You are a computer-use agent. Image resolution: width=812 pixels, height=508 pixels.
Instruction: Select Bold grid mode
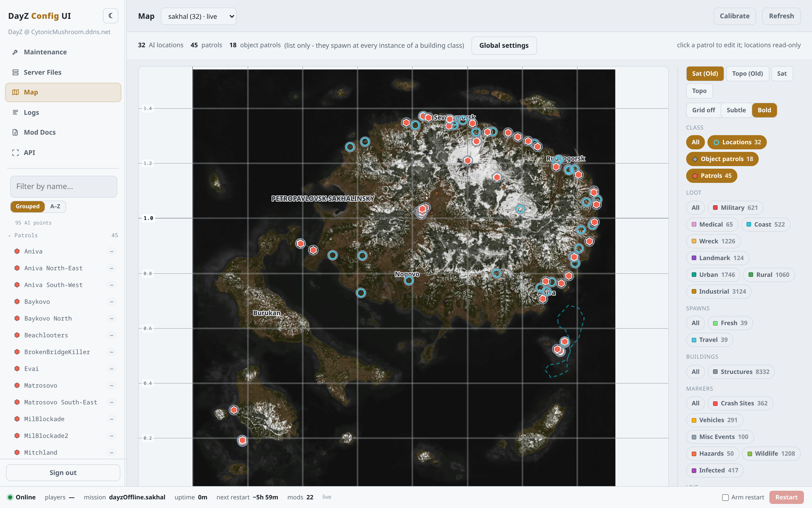(x=764, y=110)
